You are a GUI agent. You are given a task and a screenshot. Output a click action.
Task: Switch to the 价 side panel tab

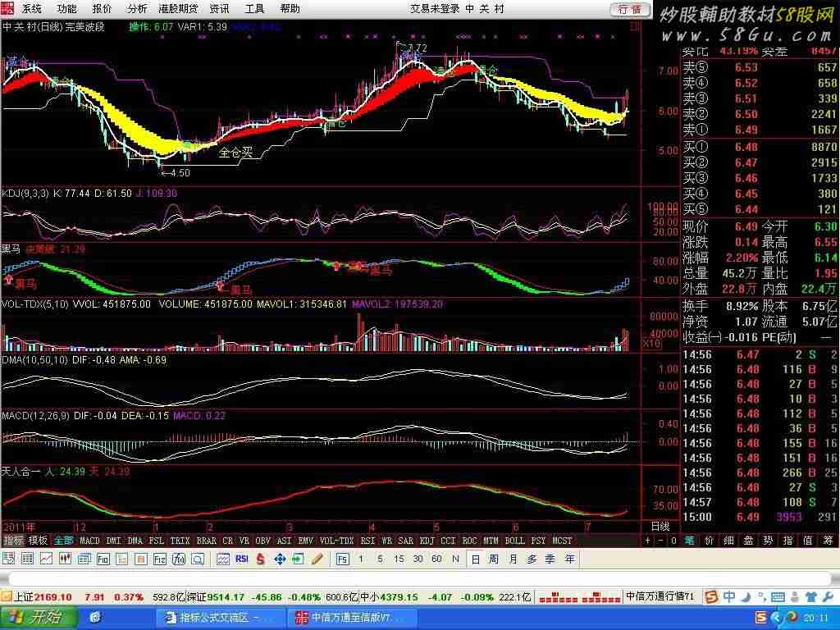point(710,541)
